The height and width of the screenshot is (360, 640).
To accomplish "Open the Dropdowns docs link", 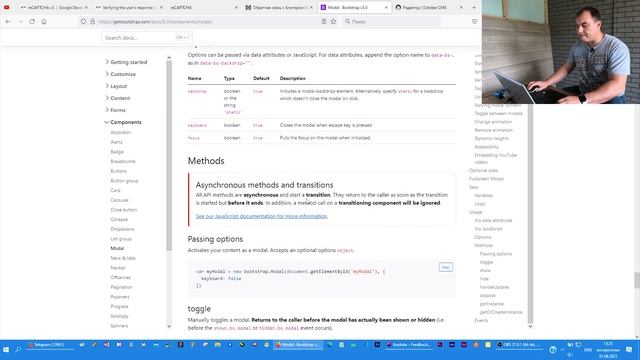I will tap(122, 229).
